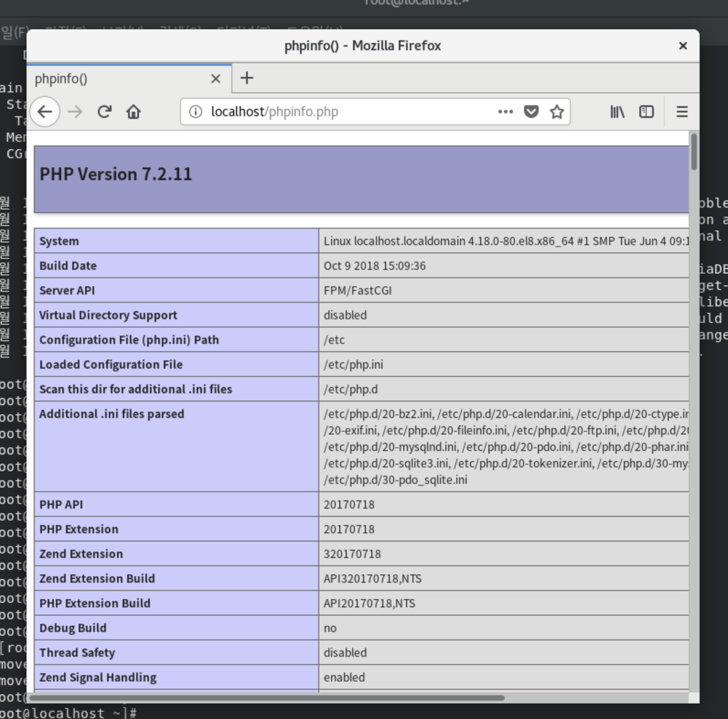The height and width of the screenshot is (719, 728).
Task: Save page to Pocket
Action: point(531,112)
